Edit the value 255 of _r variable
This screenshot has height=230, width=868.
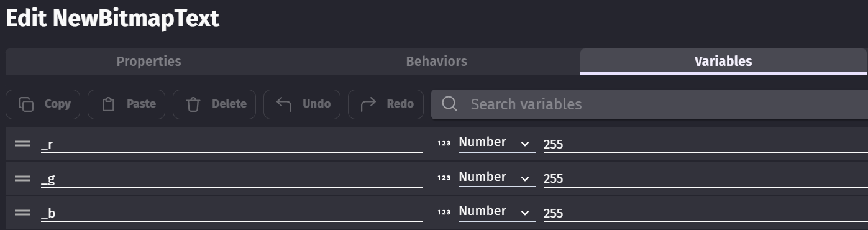point(705,144)
